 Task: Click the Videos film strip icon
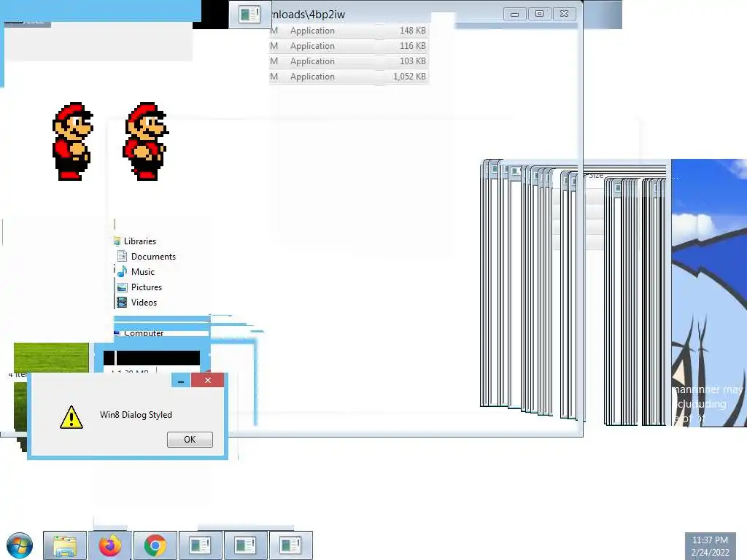[x=122, y=303]
